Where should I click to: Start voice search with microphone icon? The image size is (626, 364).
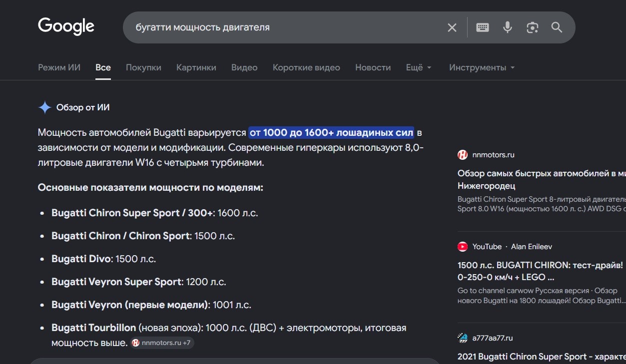click(508, 27)
